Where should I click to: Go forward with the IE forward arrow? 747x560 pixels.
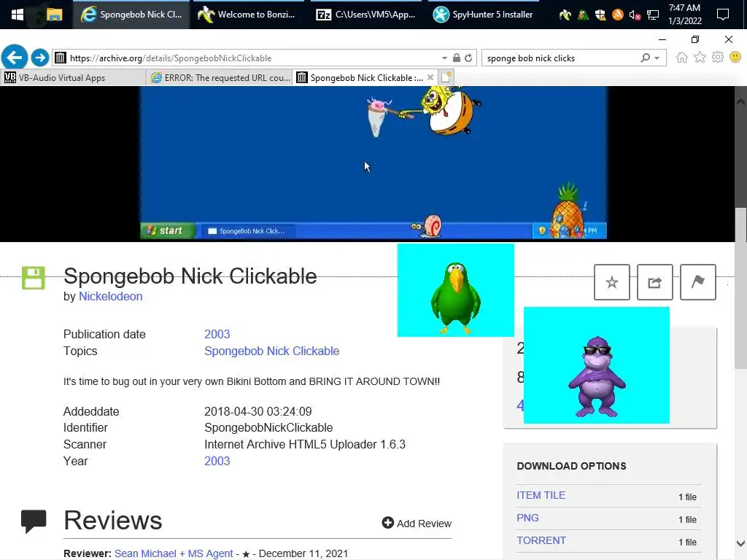point(40,58)
